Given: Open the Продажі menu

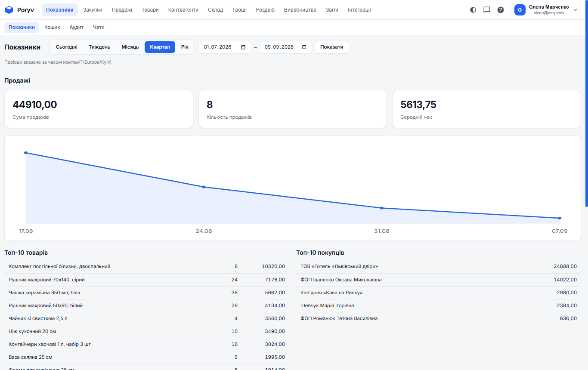Looking at the screenshot, I should click(x=122, y=10).
